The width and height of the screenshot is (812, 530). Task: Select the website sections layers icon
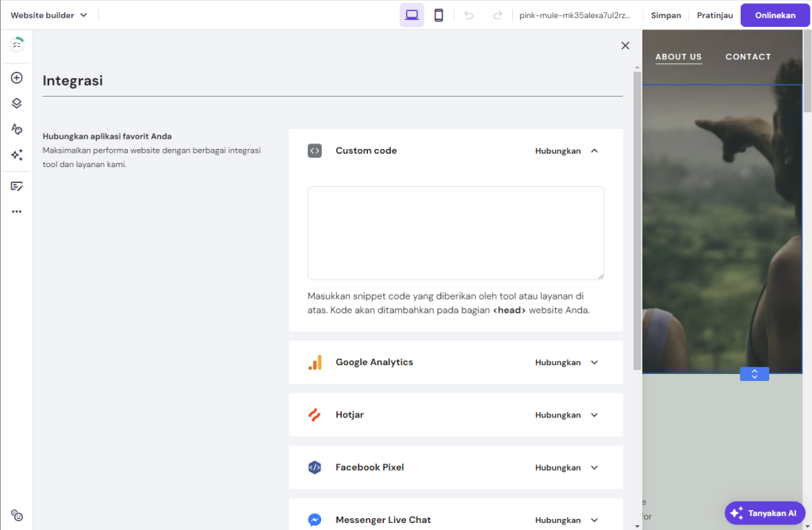[x=16, y=102]
